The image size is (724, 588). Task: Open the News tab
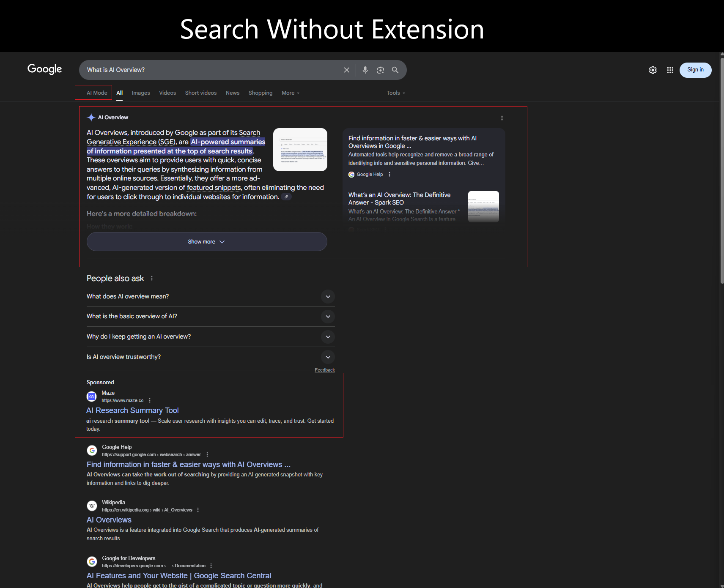coord(233,93)
